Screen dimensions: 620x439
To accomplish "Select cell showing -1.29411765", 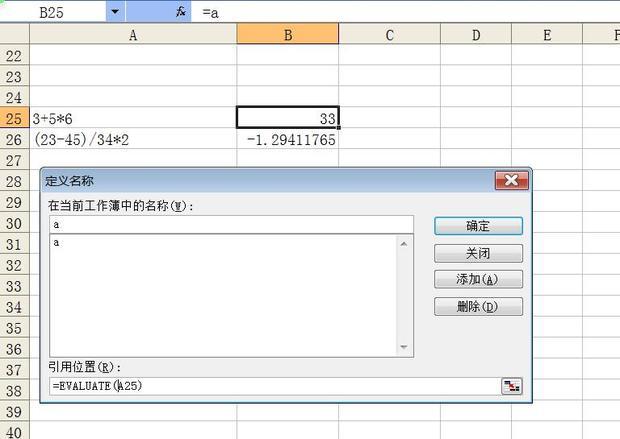I will click(288, 139).
